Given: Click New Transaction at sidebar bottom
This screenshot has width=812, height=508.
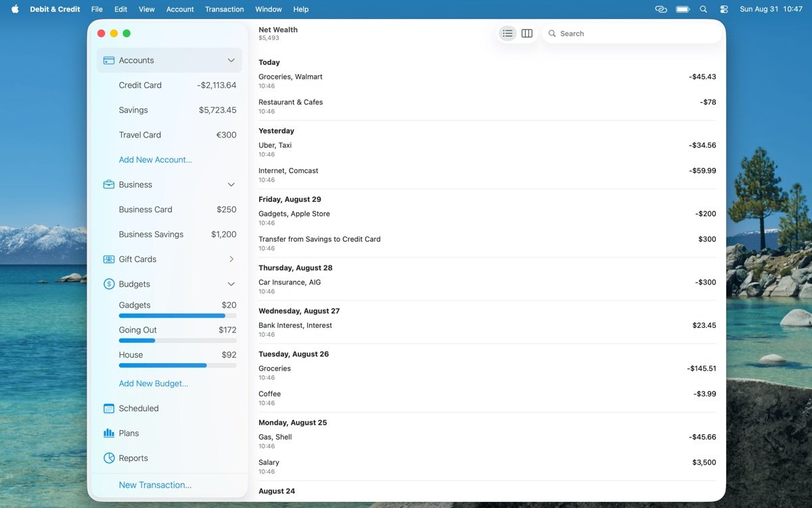Looking at the screenshot, I should pyautogui.click(x=156, y=485).
